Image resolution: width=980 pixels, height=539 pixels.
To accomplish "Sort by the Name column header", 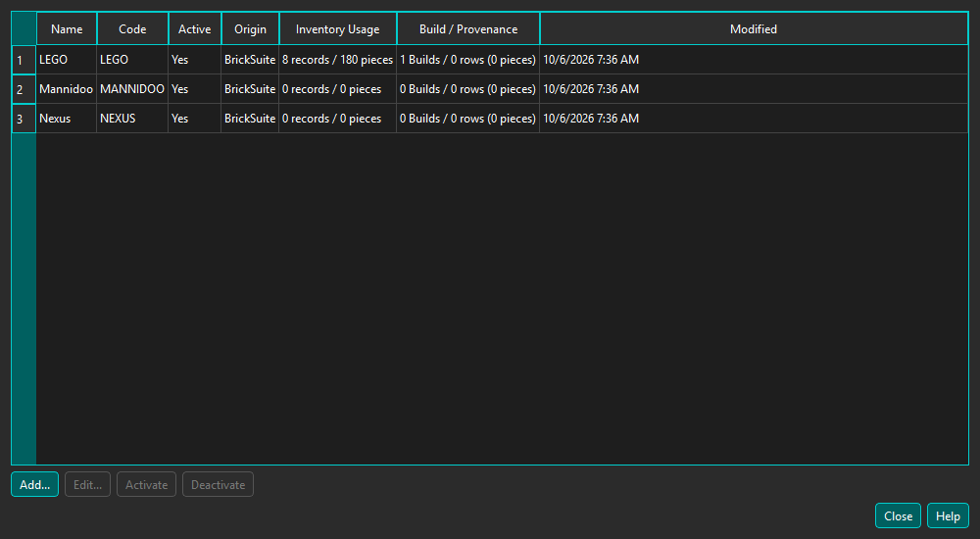I will coord(67,28).
